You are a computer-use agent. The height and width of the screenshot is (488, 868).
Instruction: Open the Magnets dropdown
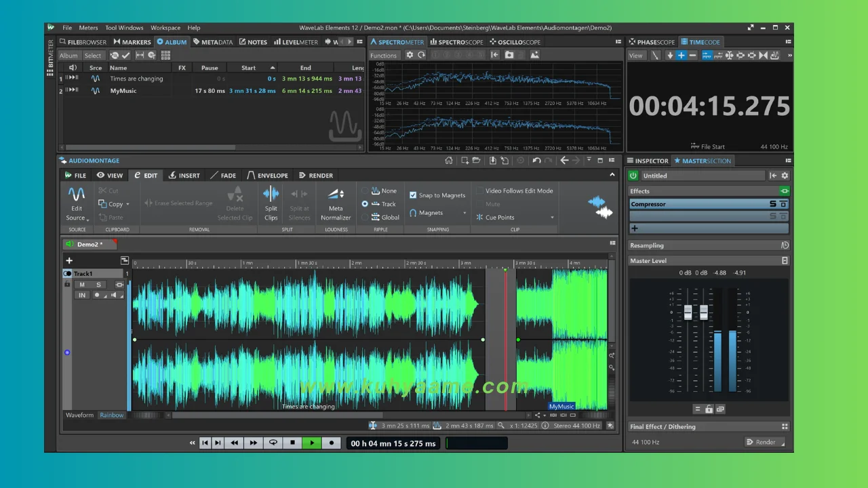point(438,213)
